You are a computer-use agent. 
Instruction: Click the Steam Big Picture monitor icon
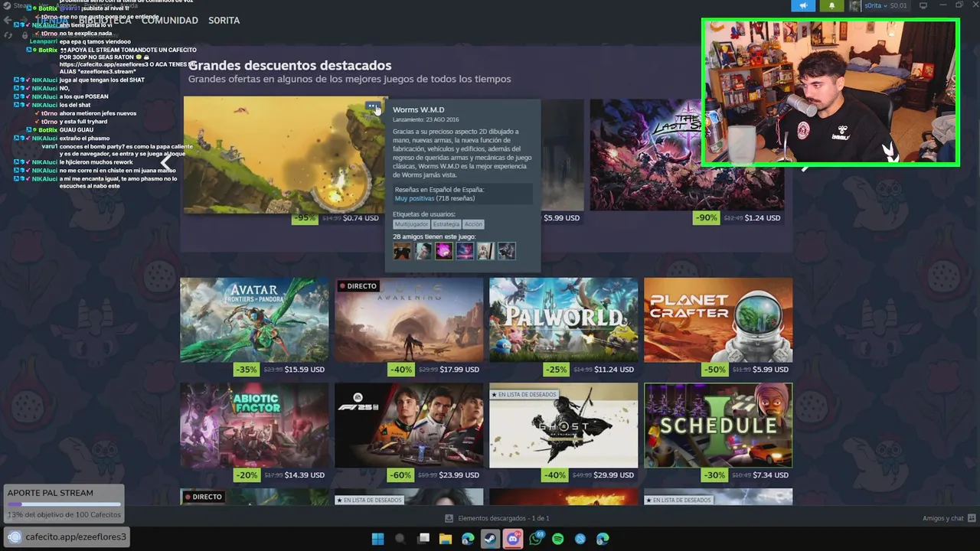coord(923,5)
